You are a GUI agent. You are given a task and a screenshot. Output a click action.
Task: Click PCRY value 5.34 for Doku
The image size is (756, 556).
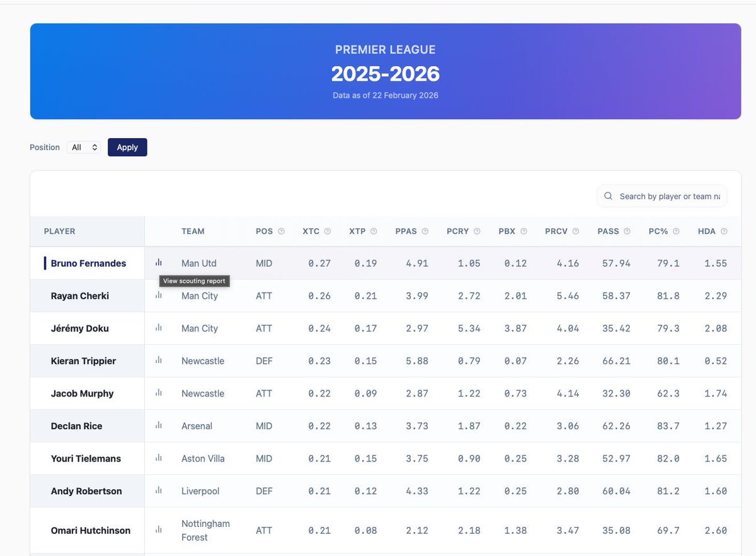[x=469, y=328]
